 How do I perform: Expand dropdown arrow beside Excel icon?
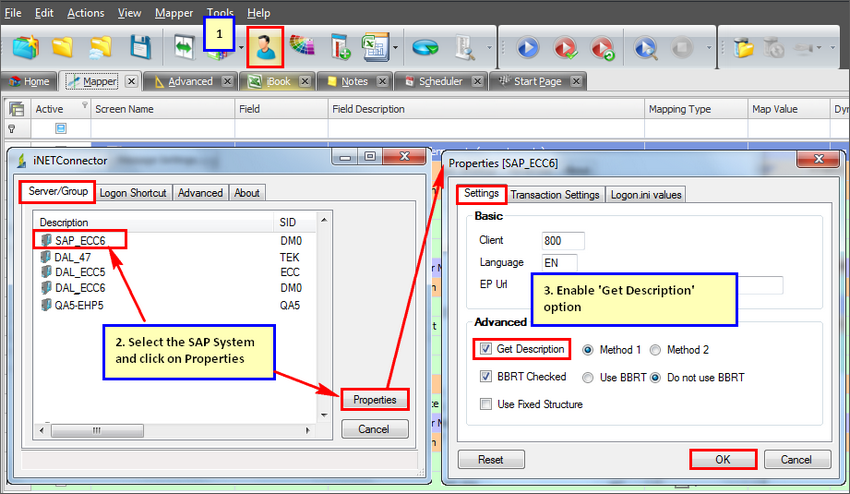pyautogui.click(x=397, y=48)
